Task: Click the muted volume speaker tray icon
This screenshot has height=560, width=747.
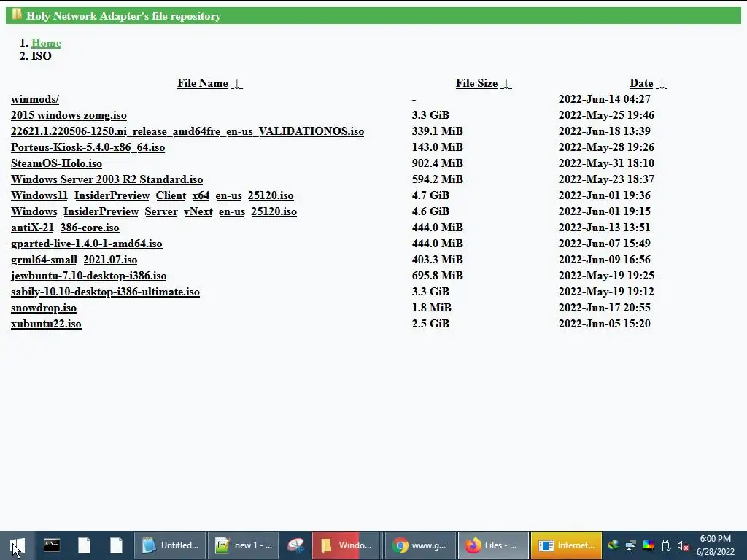Action: click(683, 545)
